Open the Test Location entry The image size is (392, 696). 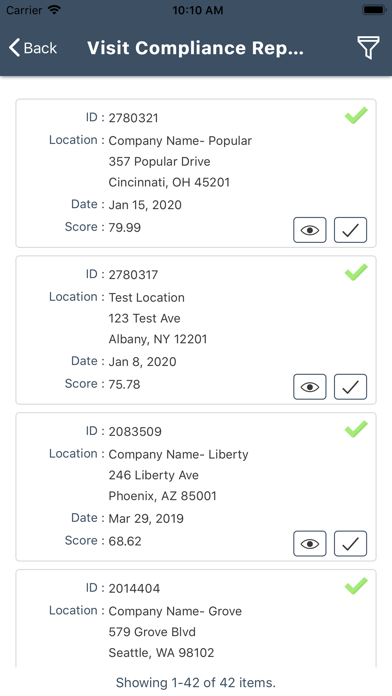147,297
